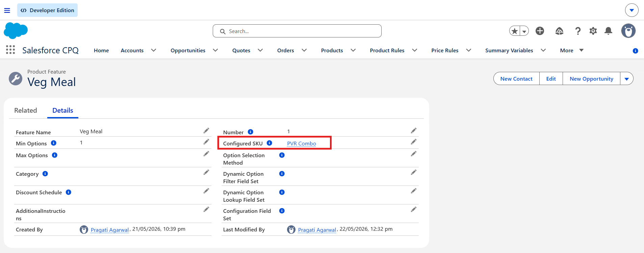The height and width of the screenshot is (253, 644).
Task: Click the New Opportunity button
Action: (x=591, y=79)
